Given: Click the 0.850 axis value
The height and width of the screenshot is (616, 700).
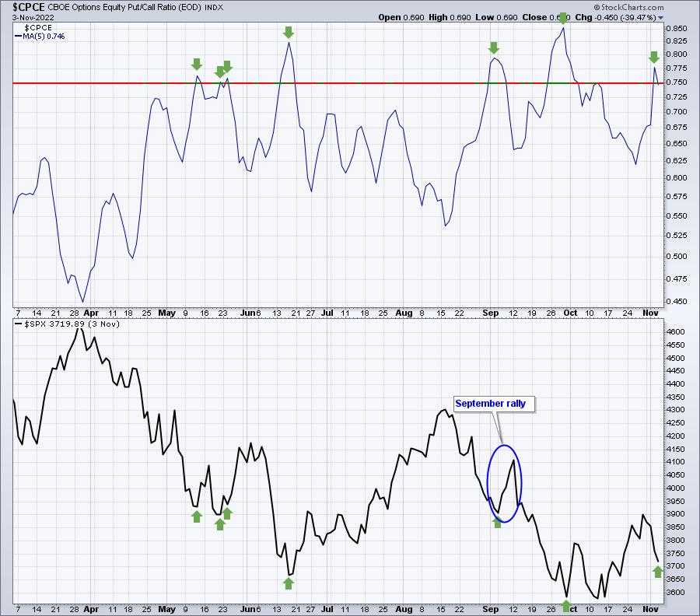Looking at the screenshot, I should (x=677, y=29).
